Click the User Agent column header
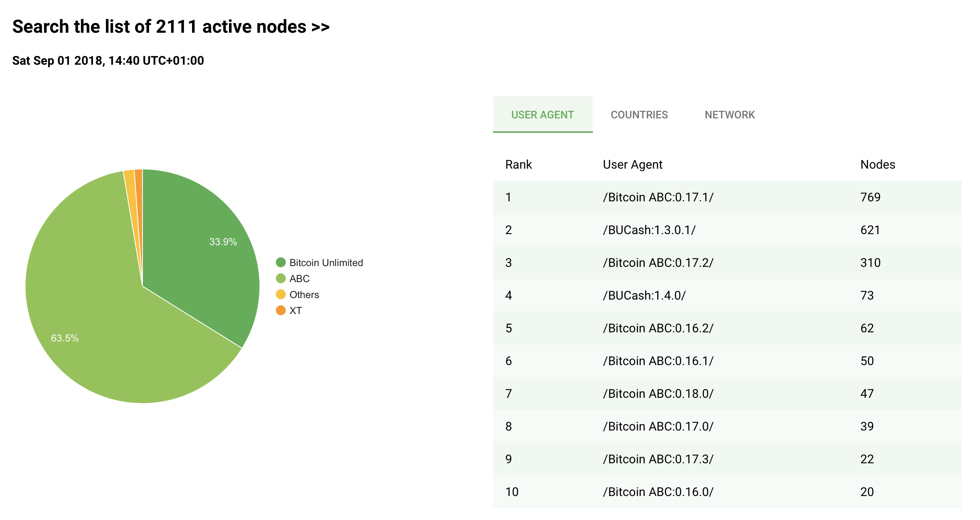The image size is (980, 520). [633, 164]
